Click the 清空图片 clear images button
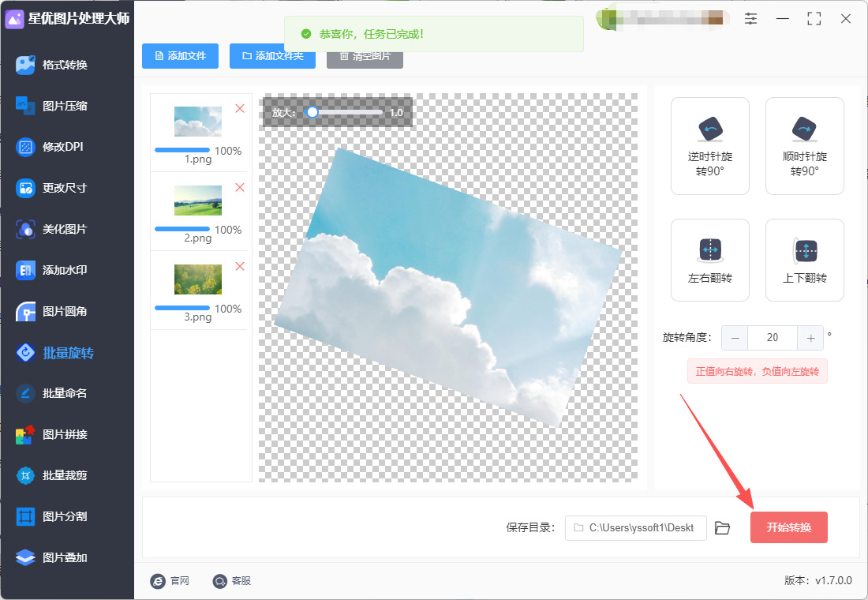Viewport: 868px width, 600px height. (x=365, y=56)
